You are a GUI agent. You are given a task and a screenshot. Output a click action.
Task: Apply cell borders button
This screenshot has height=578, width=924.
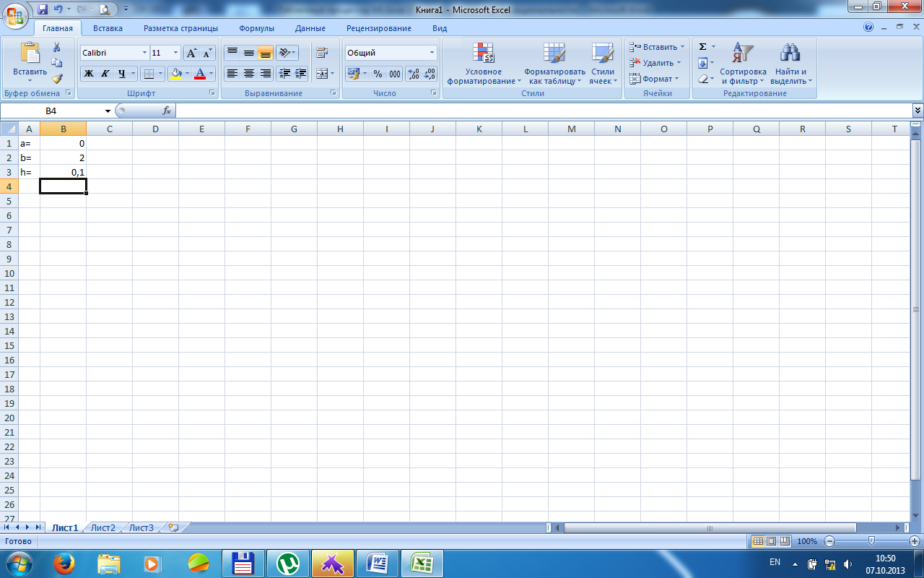148,74
